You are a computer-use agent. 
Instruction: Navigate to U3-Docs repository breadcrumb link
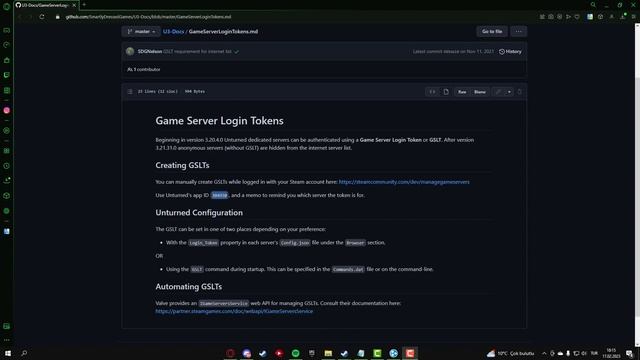[173, 31]
